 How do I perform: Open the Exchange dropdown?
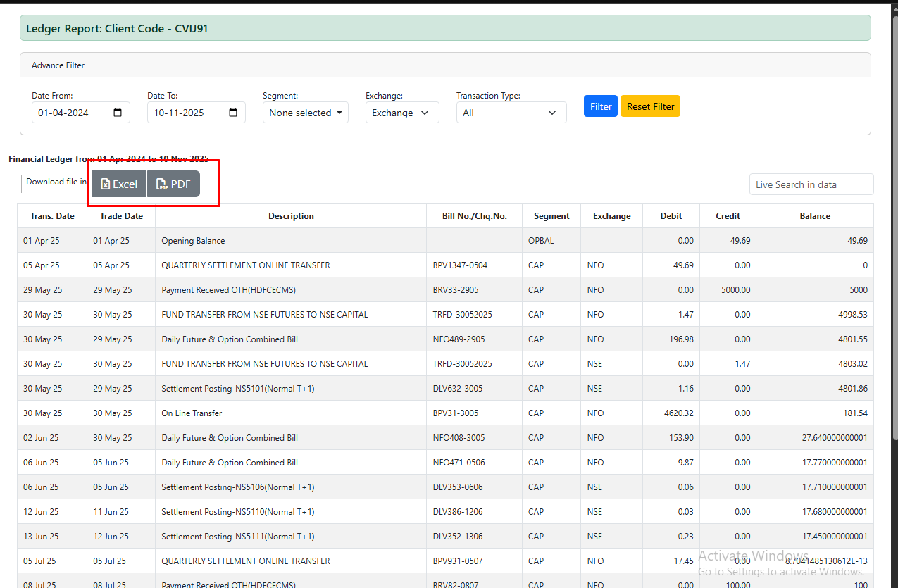coord(401,113)
